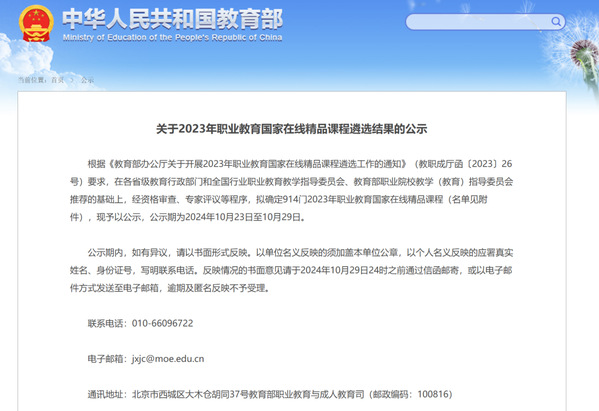The image size is (599, 411).
Task: Click the Ministry of Education English subtitle
Action: click(172, 37)
